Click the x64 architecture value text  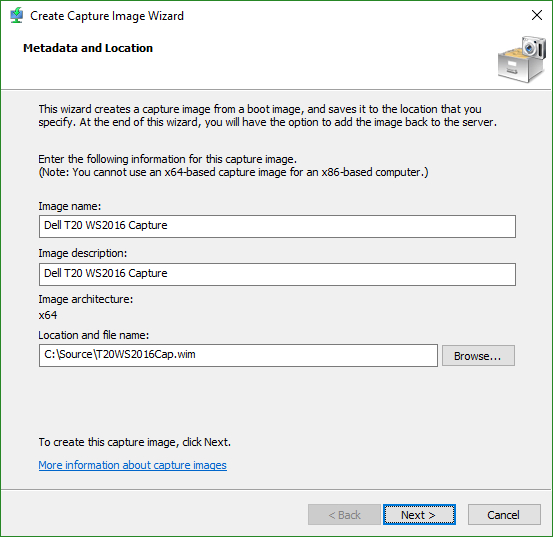pos(48,315)
